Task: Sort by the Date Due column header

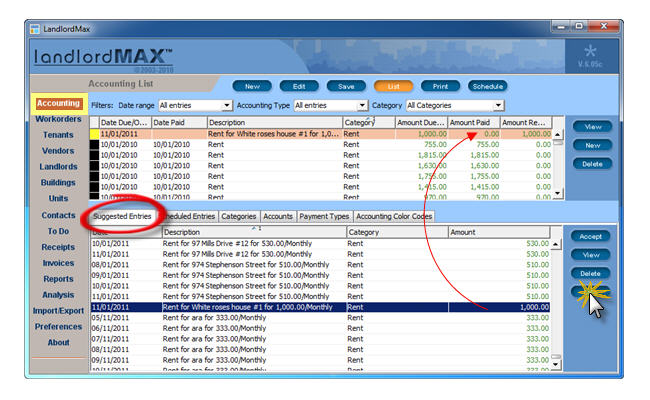Action: tap(125, 123)
